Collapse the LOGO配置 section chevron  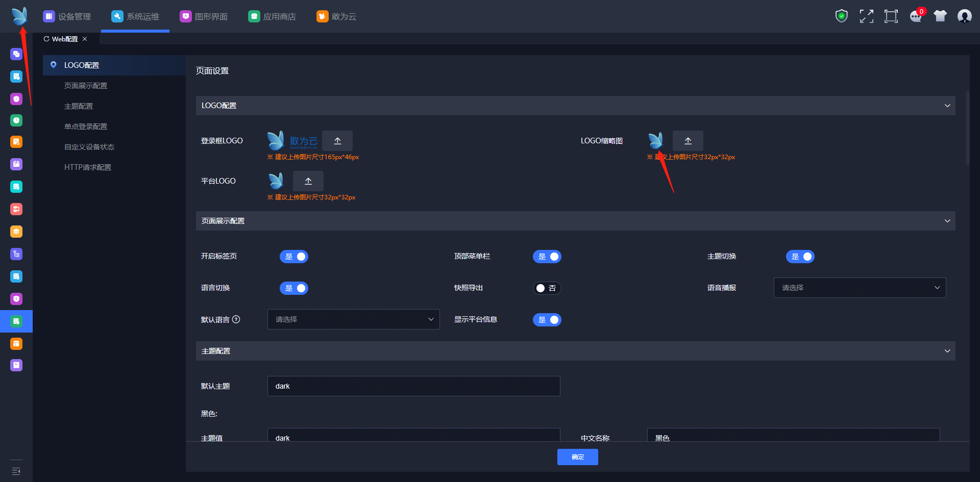(x=947, y=106)
